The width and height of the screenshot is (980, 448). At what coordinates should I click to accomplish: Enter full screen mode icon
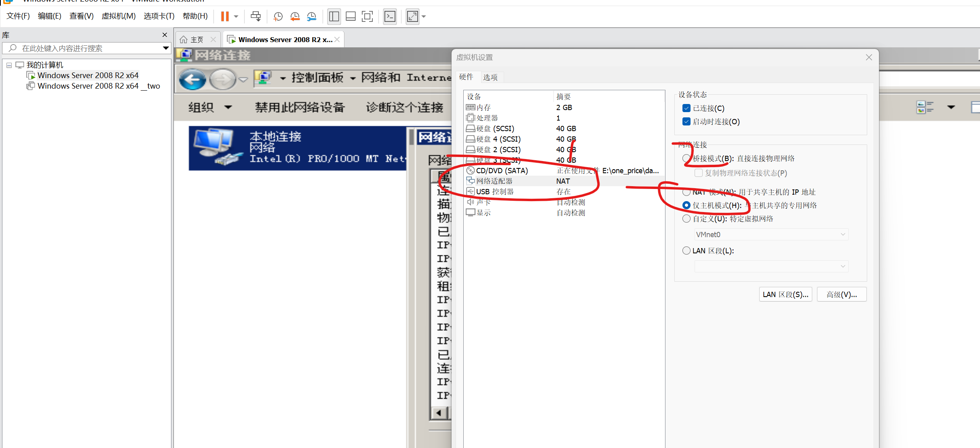coord(367,17)
